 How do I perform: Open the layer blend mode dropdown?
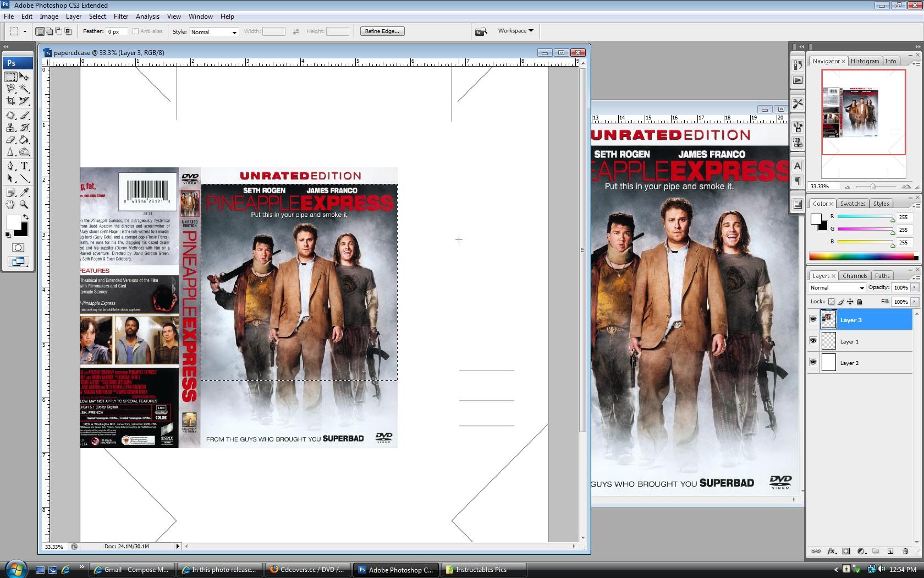tap(837, 287)
